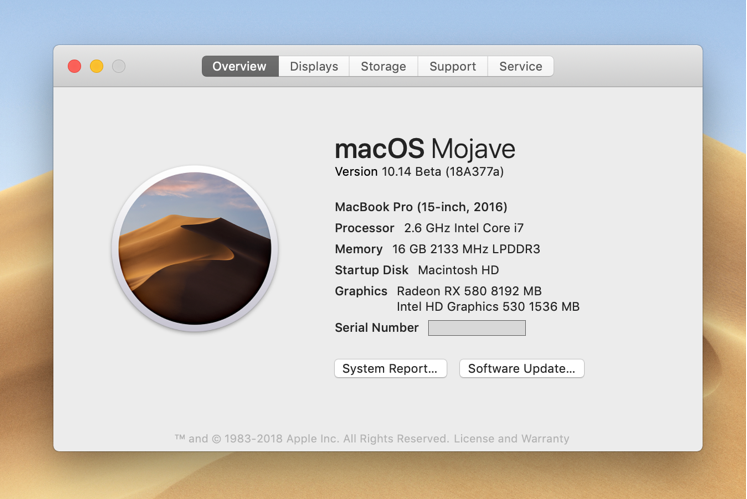Go to the Support tab
The width and height of the screenshot is (747, 499).
[452, 66]
